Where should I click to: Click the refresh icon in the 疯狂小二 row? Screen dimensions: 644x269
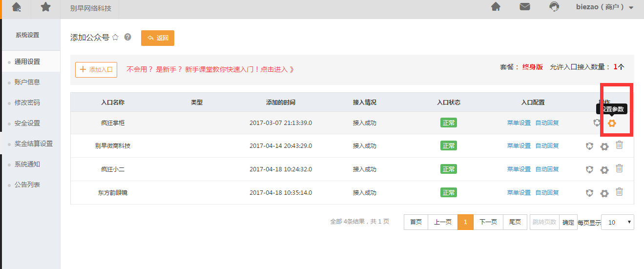[x=590, y=169]
